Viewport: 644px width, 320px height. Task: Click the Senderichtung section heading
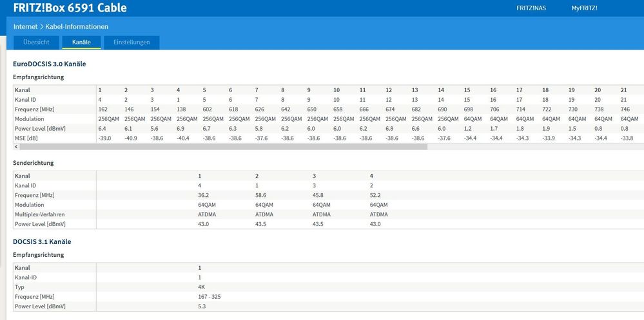(x=34, y=163)
